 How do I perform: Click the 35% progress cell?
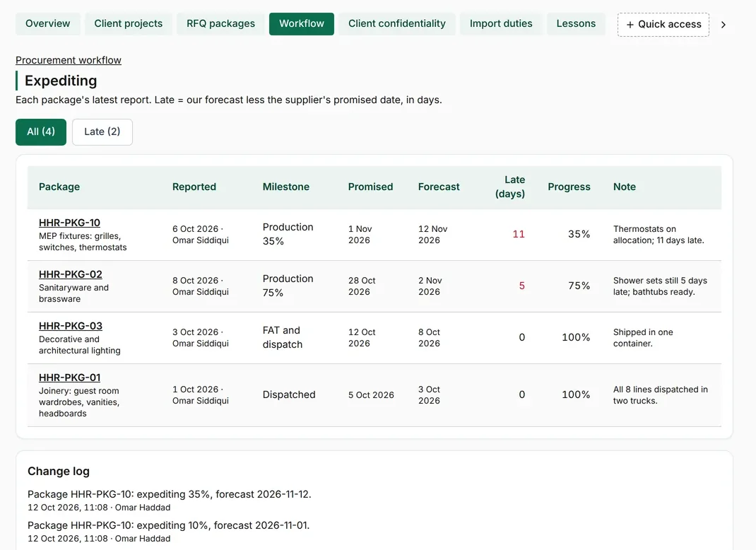579,235
